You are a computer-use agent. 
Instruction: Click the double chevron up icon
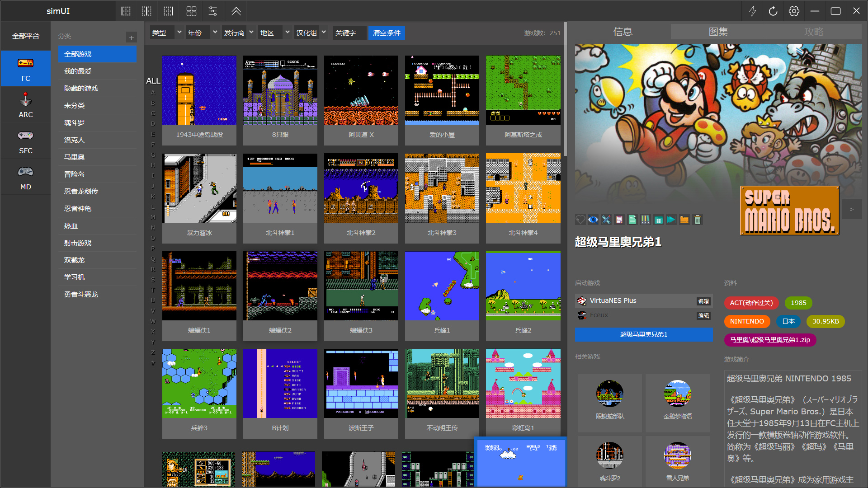pos(236,11)
